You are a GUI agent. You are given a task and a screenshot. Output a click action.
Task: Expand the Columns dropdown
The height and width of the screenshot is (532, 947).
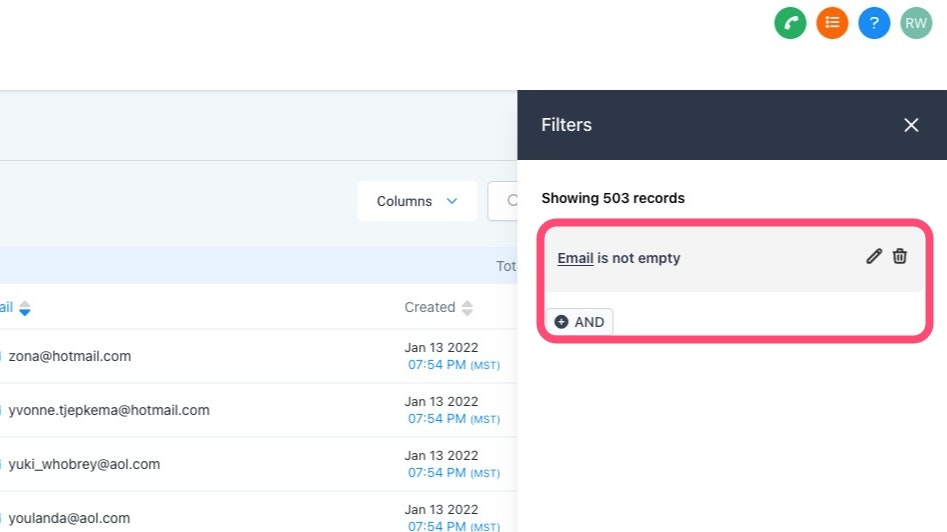[416, 201]
